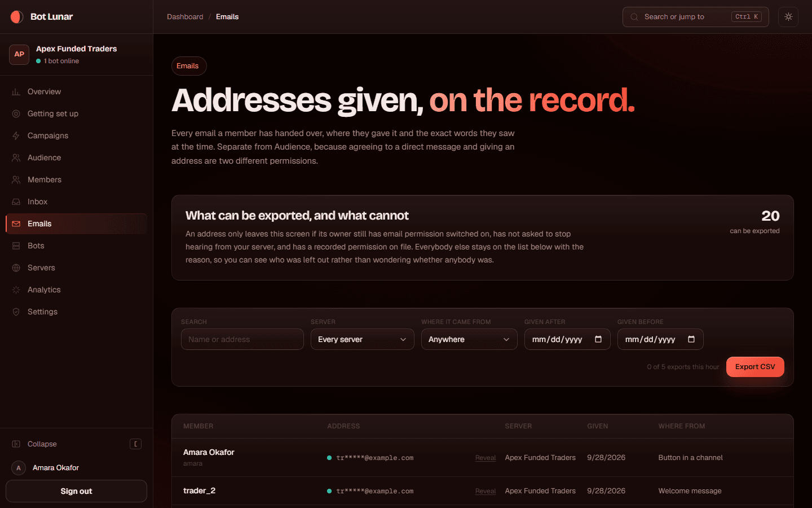This screenshot has width=812, height=508.
Task: Click the Servers globe icon
Action: click(x=16, y=268)
